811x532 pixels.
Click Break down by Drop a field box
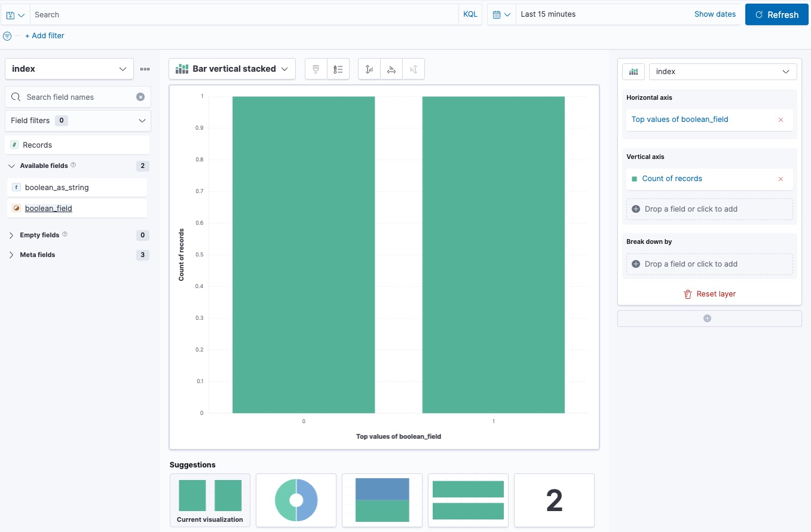click(709, 264)
